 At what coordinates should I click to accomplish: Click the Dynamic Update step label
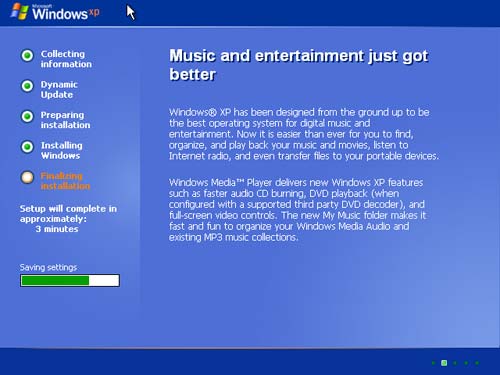tap(59, 90)
